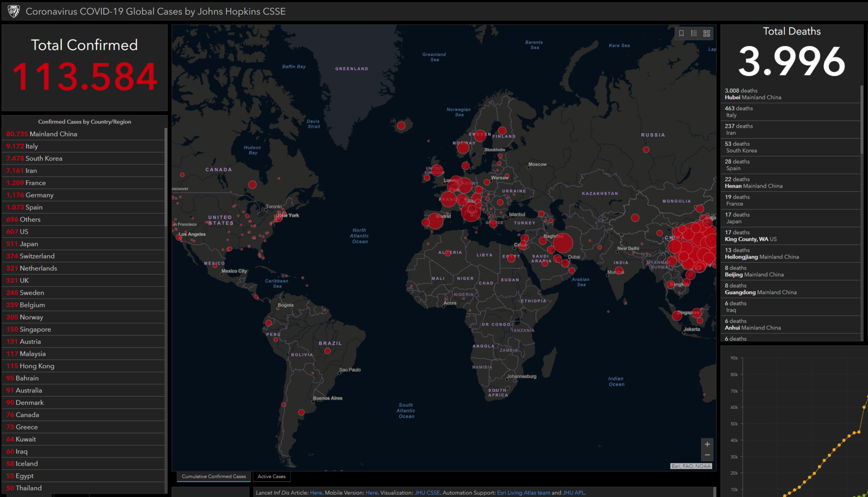Select Egypt row with 55 cases
Viewport: 868px width, 497px height.
tap(83, 476)
